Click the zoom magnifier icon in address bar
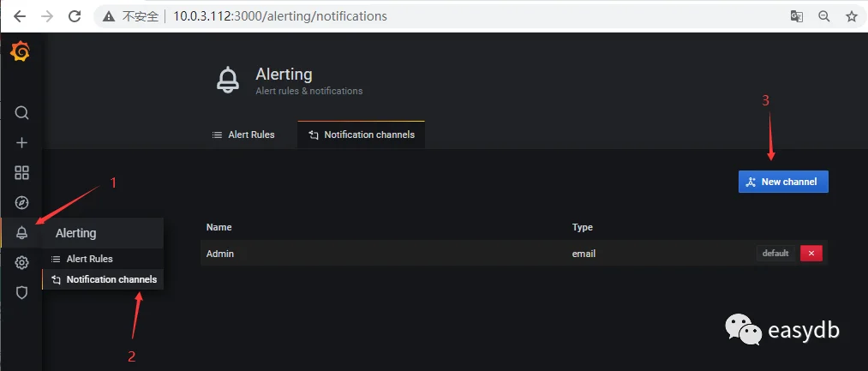The height and width of the screenshot is (371, 868). coord(824,16)
